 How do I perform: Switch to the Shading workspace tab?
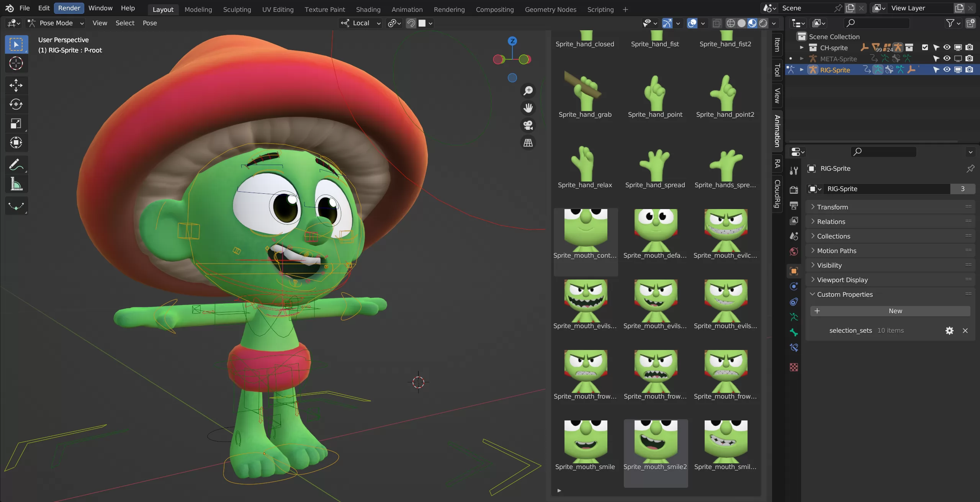point(368,9)
